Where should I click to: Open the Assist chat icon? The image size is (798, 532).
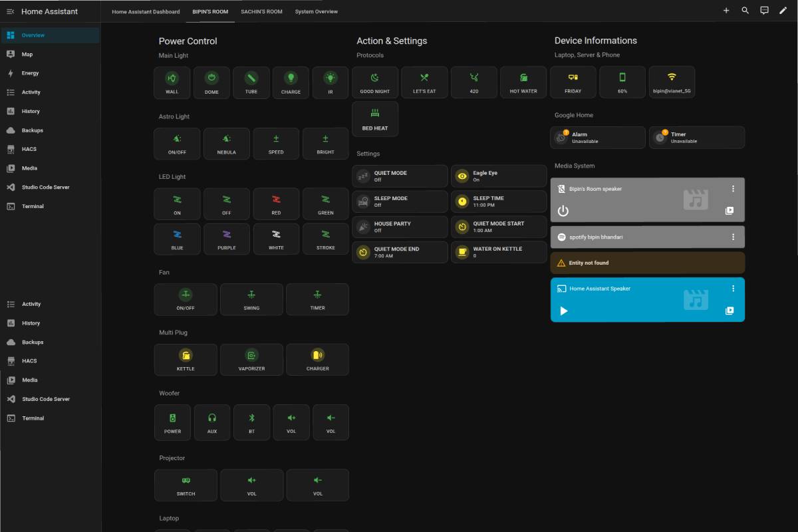coord(764,11)
